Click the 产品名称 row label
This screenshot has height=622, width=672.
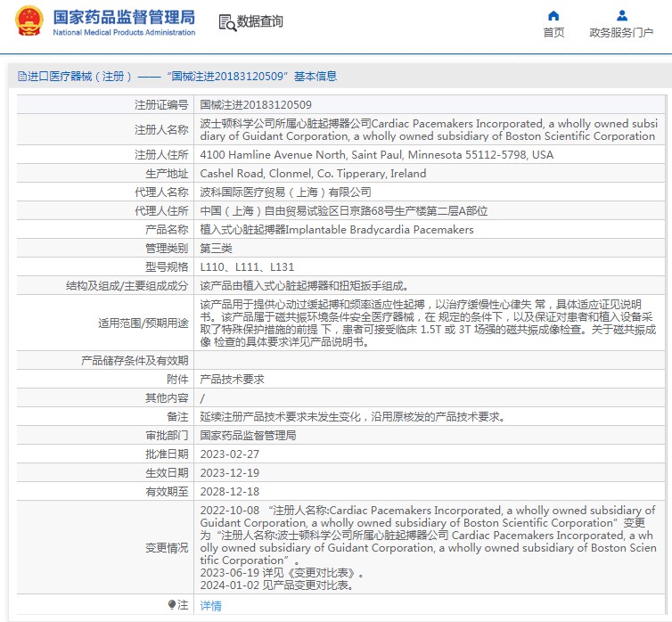[167, 230]
